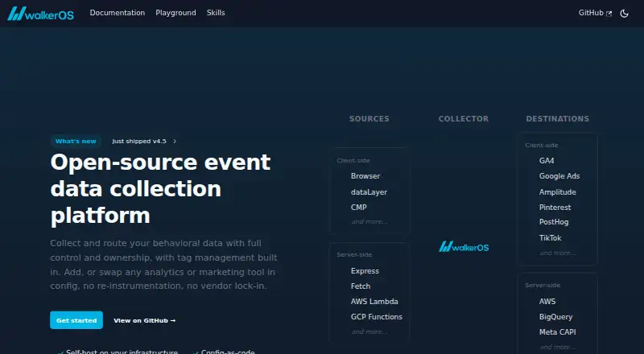The image size is (644, 354).
Task: Click the chevron after Just shipped v4.5
Action: [x=175, y=142]
